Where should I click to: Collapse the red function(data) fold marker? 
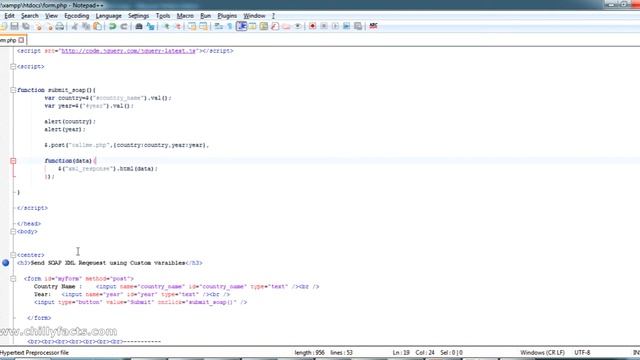coord(13,161)
